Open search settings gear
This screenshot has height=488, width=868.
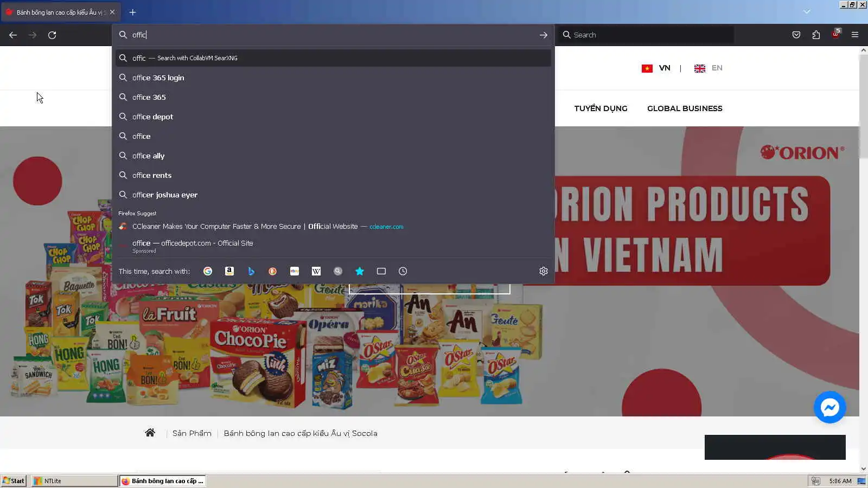pos(544,271)
